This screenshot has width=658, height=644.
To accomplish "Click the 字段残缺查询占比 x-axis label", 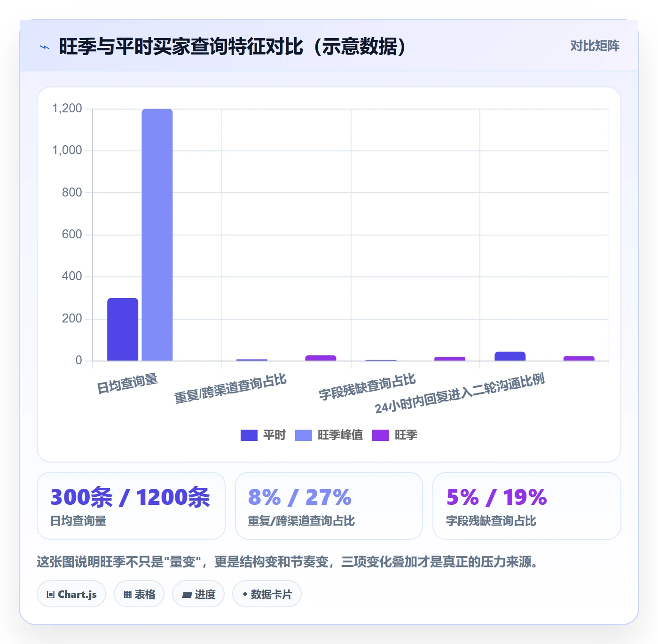I will (x=367, y=386).
